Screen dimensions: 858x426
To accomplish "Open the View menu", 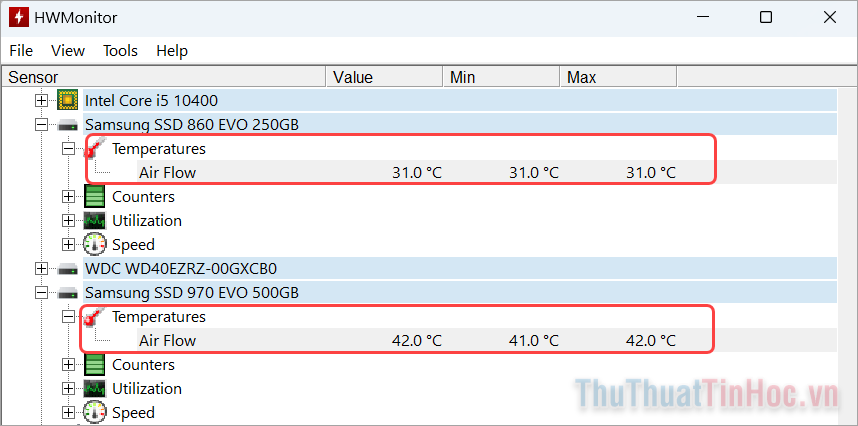I will [x=68, y=51].
